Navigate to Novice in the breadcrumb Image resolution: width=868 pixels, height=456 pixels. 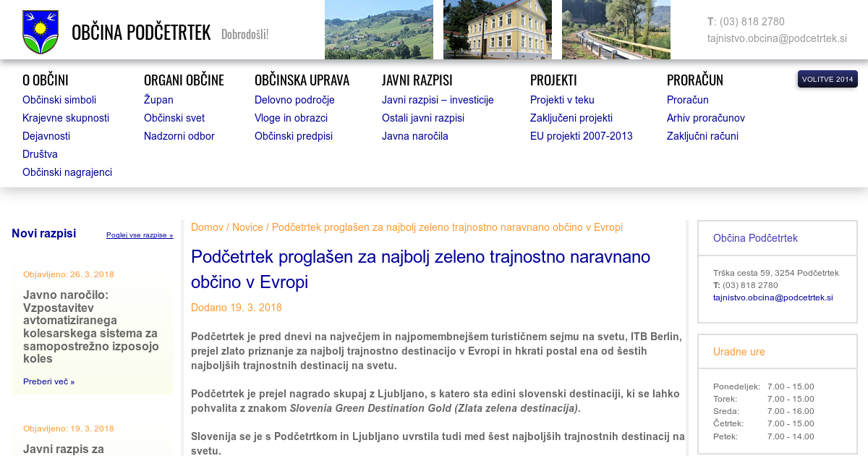coord(247,227)
